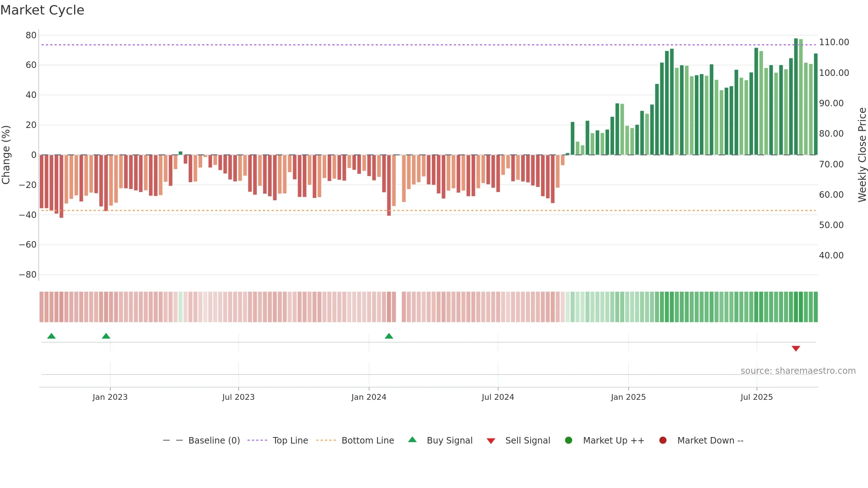This screenshot has height=488, width=868.
Task: Click the −80 tick on the left axis
Action: click(28, 275)
